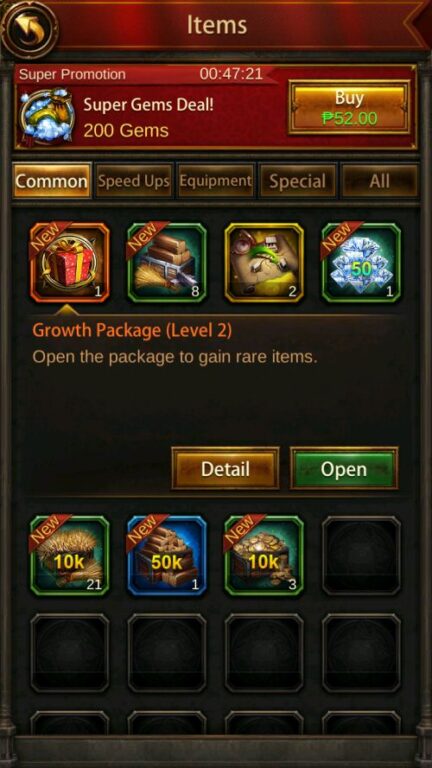Select the wood and wheat resource item
The width and height of the screenshot is (432, 768).
pyautogui.click(x=167, y=263)
